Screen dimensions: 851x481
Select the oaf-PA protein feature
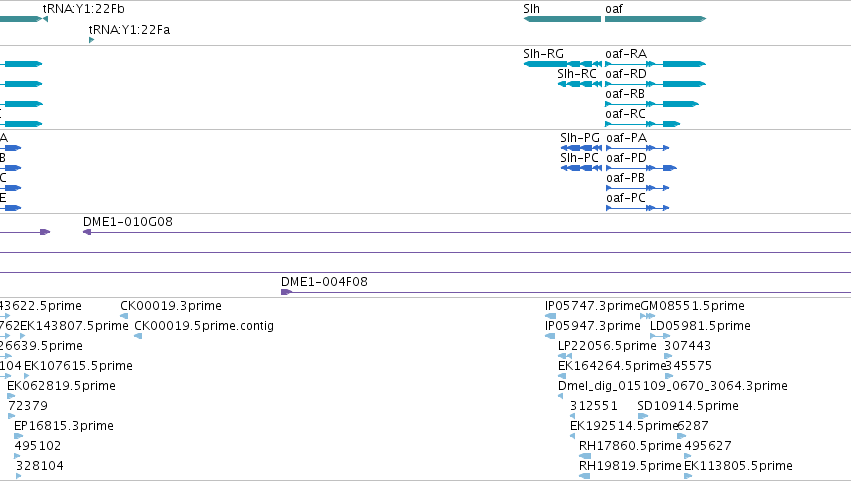click(638, 148)
